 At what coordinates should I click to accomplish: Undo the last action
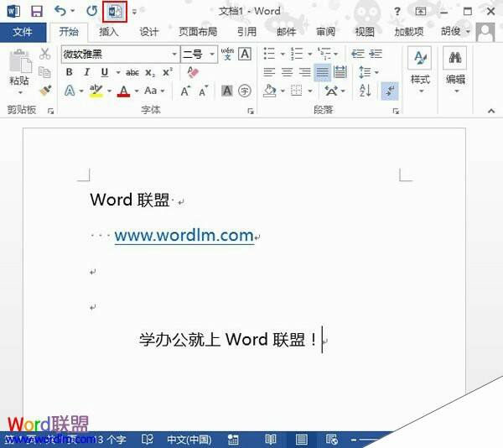60,11
